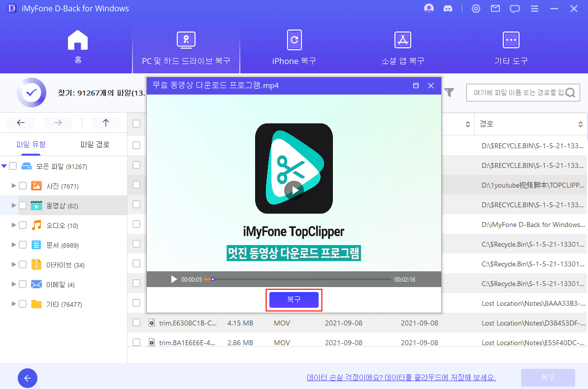Open PC 및 하드 드라이브 복구 tab
The height and width of the screenshot is (389, 588).
(x=186, y=48)
